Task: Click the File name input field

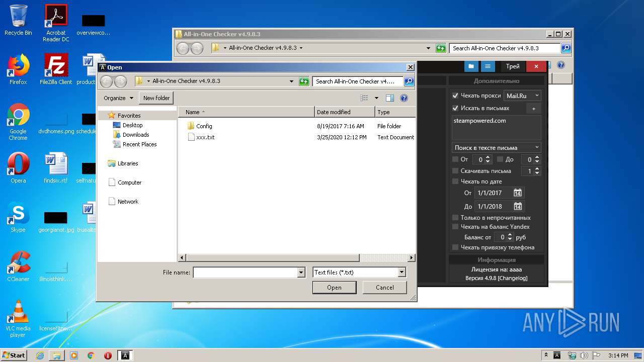Action: 246,273
